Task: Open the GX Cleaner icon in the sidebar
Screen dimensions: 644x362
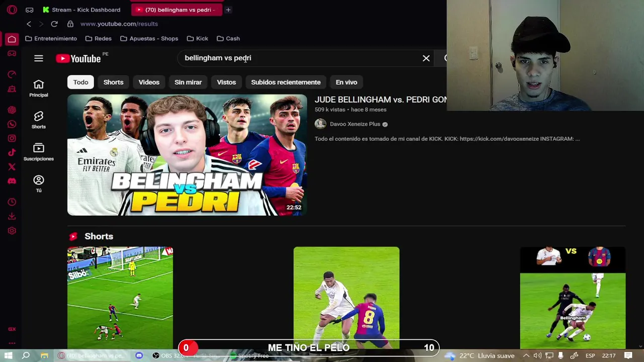Action: click(x=12, y=89)
